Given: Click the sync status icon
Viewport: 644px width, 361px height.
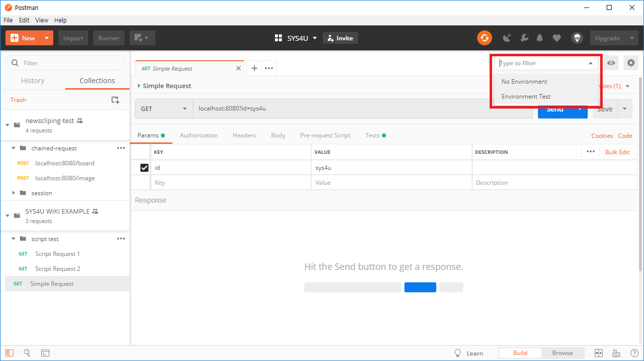Looking at the screenshot, I should click(x=484, y=38).
